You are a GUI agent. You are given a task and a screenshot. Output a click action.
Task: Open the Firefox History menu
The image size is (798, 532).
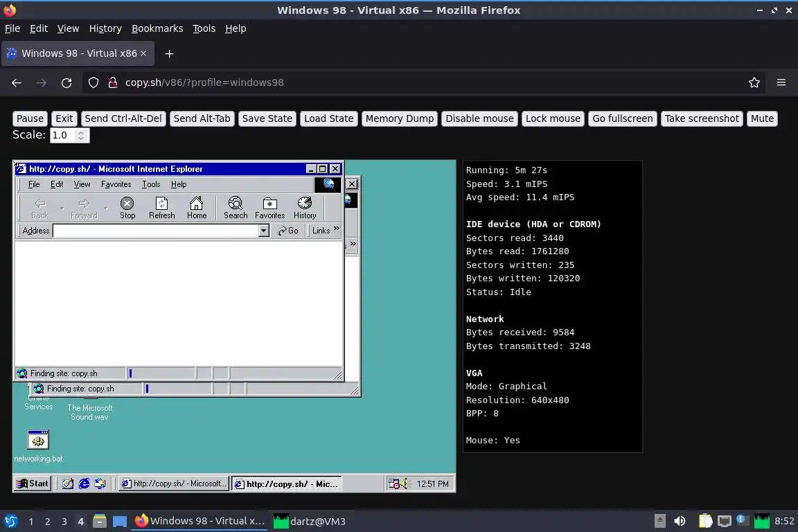(105, 28)
